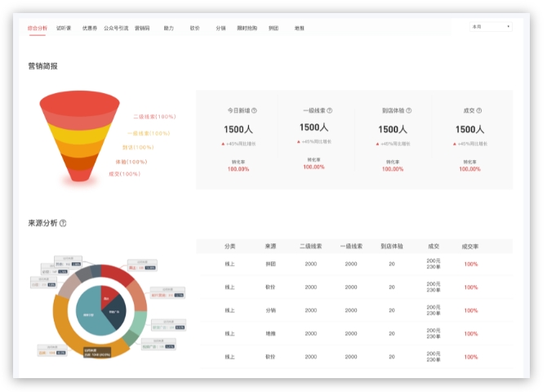
Task: Click red growth triangle under 今日新增
Action: coord(223,144)
